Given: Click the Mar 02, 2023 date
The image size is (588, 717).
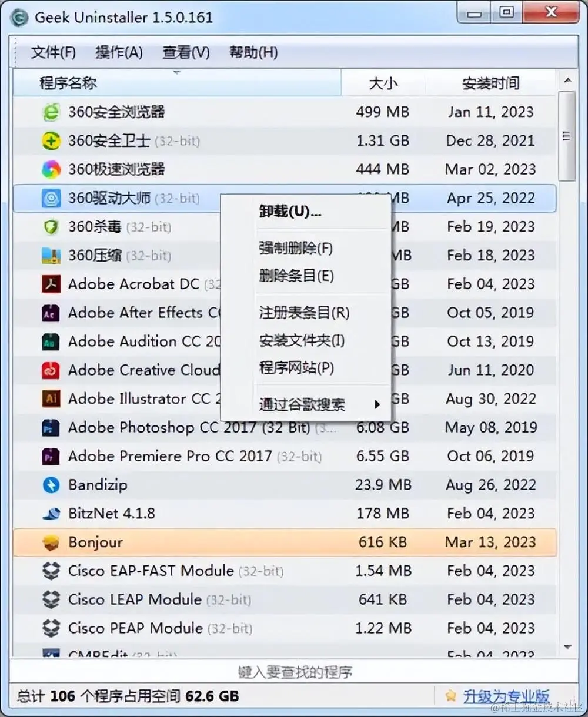Looking at the screenshot, I should (x=490, y=169).
